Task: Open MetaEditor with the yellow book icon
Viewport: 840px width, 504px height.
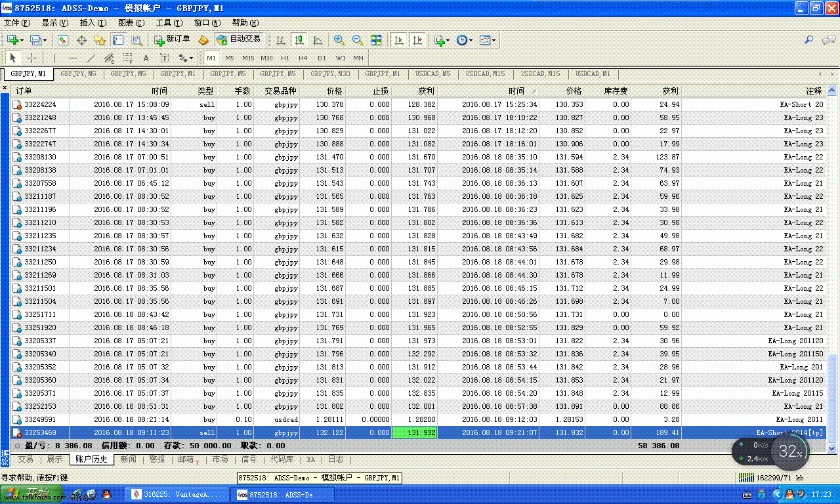Action: pos(203,40)
